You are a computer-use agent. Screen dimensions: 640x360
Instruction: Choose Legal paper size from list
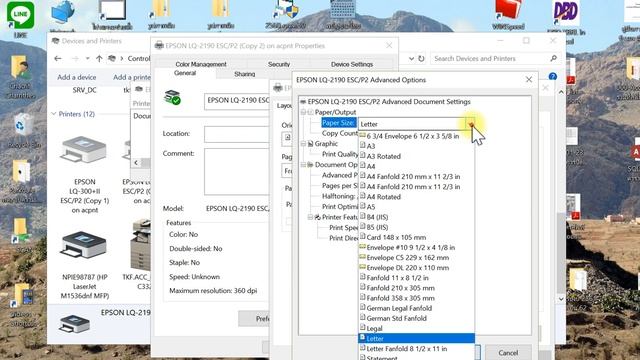(374, 328)
